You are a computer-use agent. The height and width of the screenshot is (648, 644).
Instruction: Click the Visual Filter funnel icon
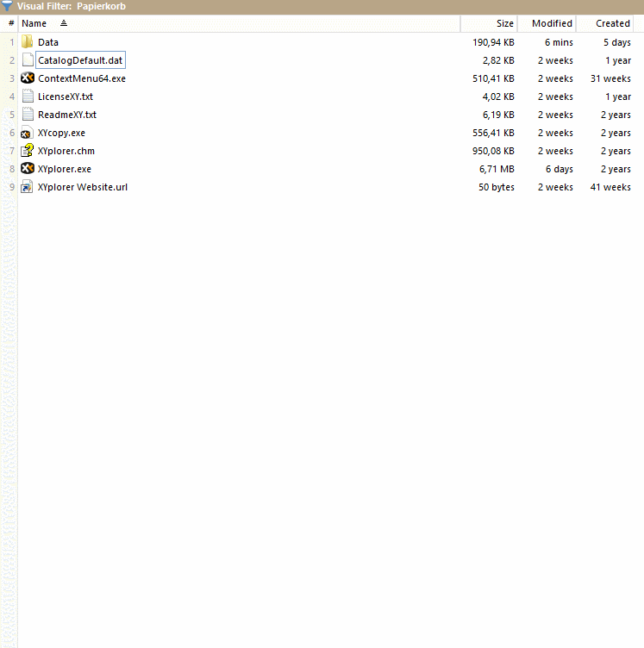(x=8, y=6)
